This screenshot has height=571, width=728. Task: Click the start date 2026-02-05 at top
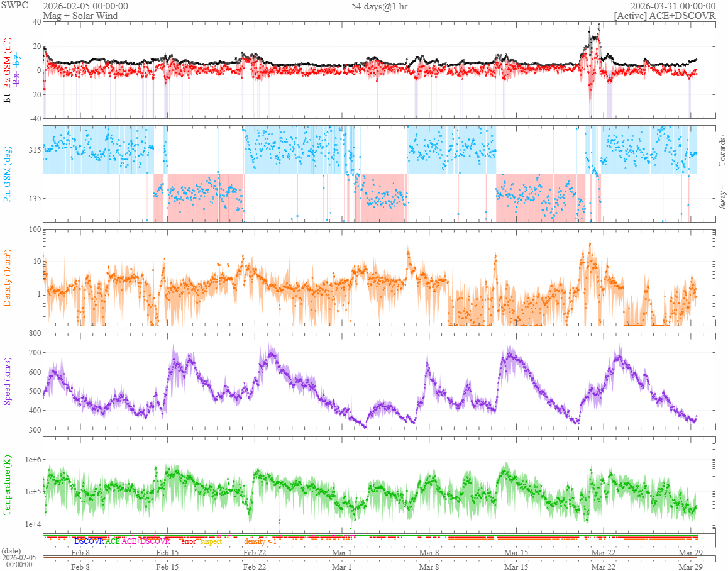(85, 6)
